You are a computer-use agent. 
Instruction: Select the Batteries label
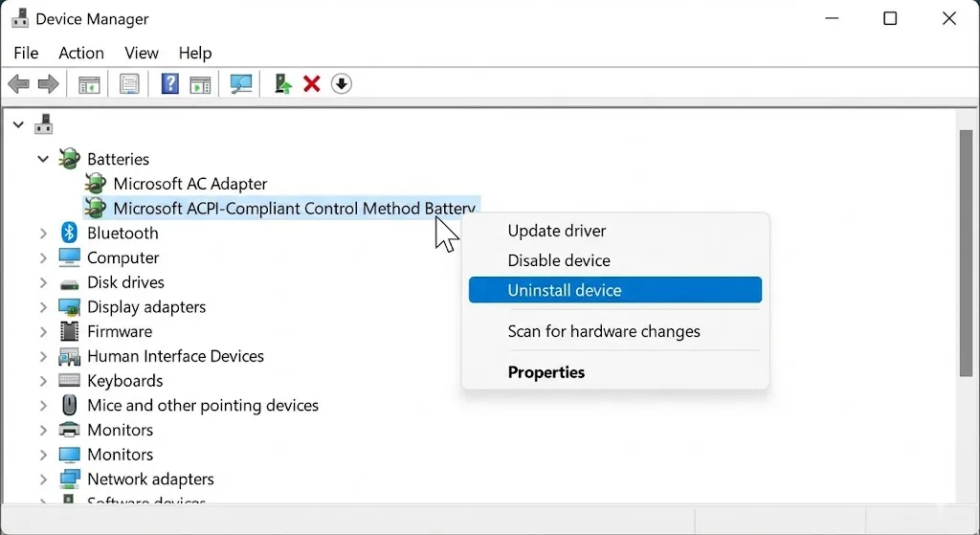pos(118,159)
